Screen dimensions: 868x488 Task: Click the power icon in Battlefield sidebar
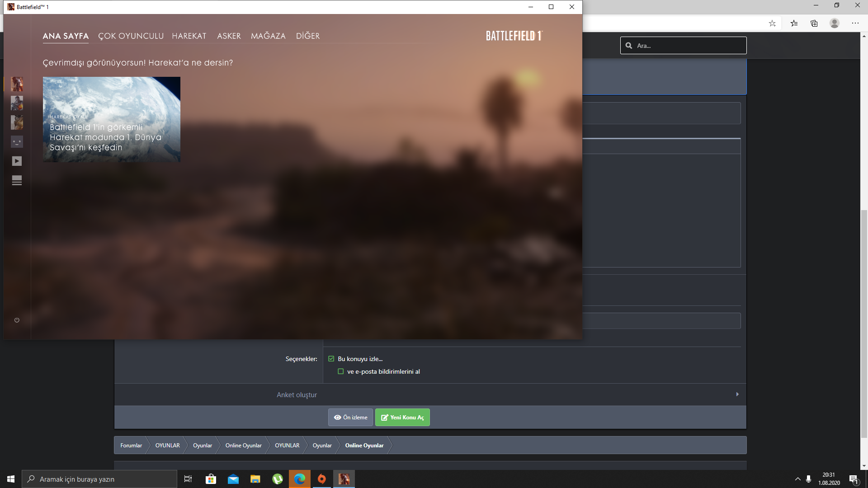click(x=17, y=320)
